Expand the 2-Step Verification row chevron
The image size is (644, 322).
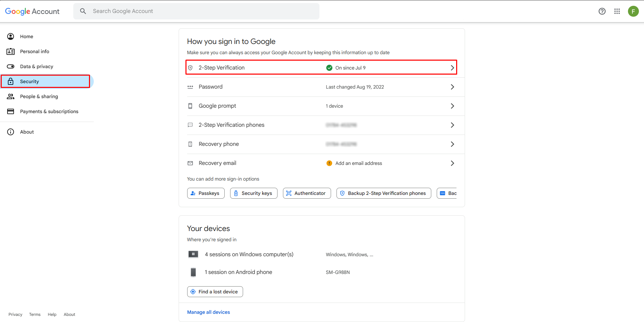[x=452, y=68]
